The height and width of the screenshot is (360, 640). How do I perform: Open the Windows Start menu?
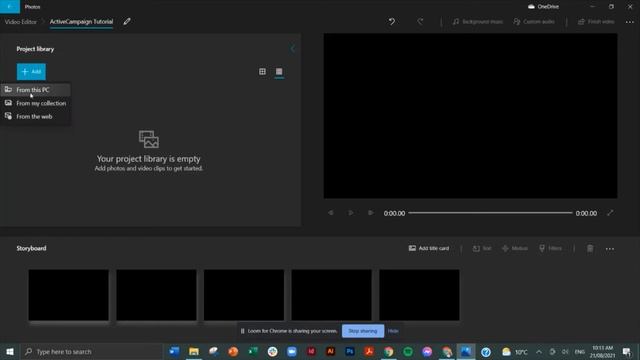point(10,351)
